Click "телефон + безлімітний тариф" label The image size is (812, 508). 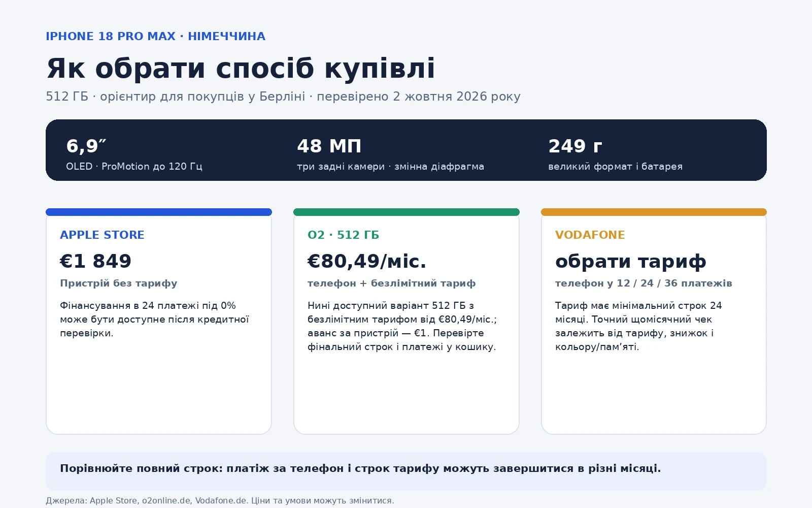coord(391,283)
